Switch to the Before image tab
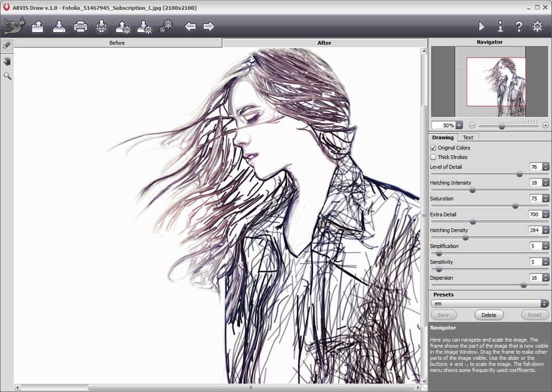 click(117, 43)
